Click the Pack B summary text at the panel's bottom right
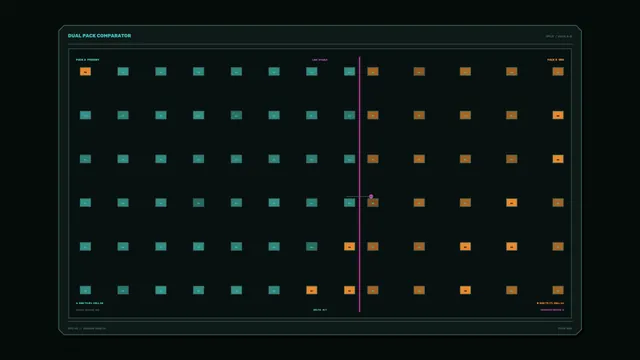The image size is (640, 360). click(x=550, y=303)
